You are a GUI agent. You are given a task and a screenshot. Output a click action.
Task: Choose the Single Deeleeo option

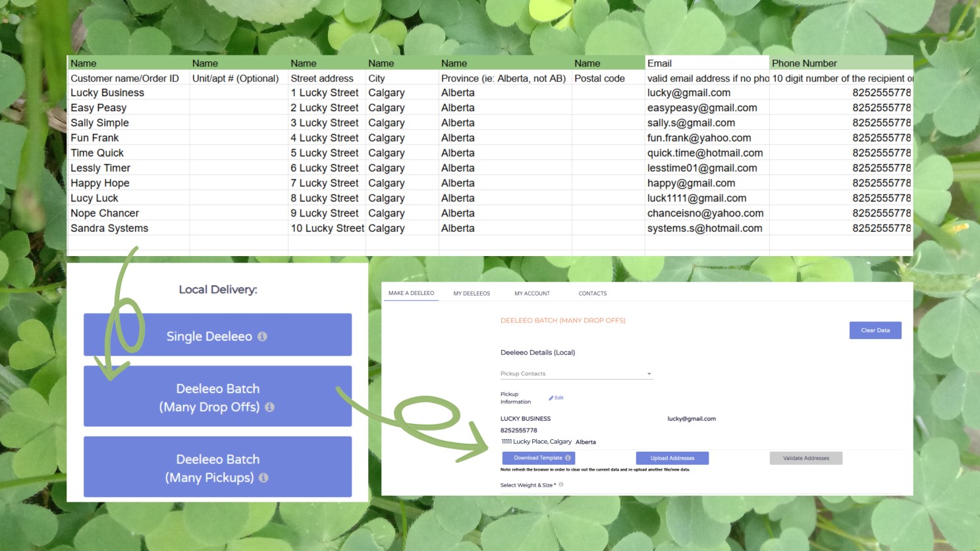pyautogui.click(x=217, y=335)
